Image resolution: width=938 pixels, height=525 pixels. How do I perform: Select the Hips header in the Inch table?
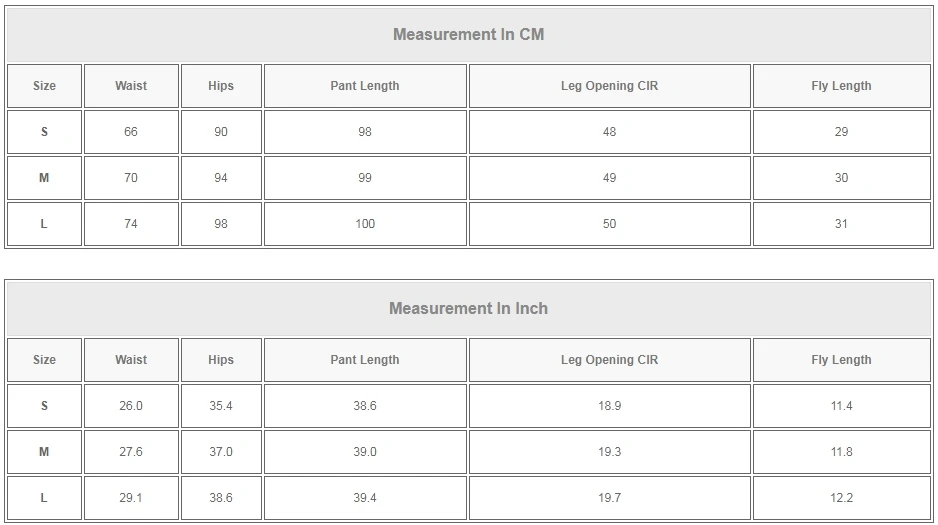tap(221, 360)
